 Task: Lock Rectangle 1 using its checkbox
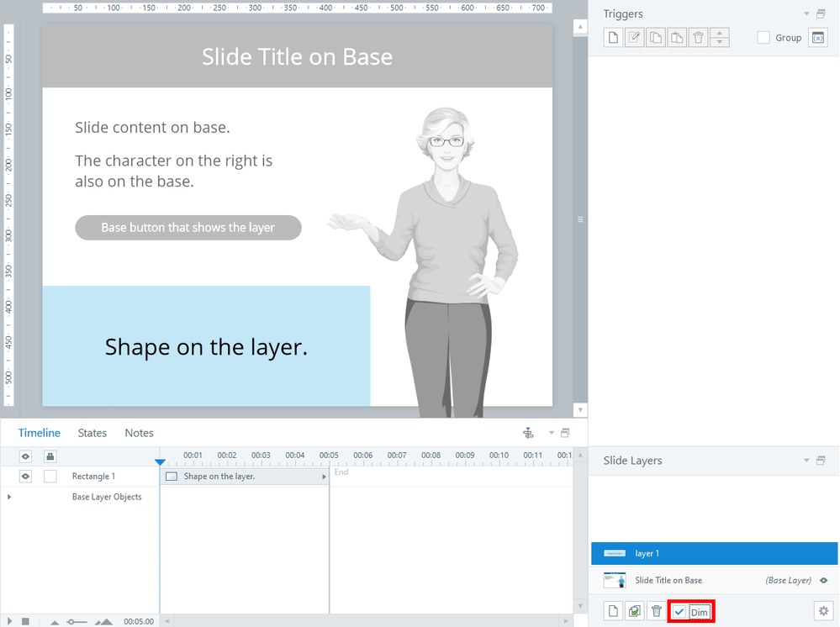50,476
